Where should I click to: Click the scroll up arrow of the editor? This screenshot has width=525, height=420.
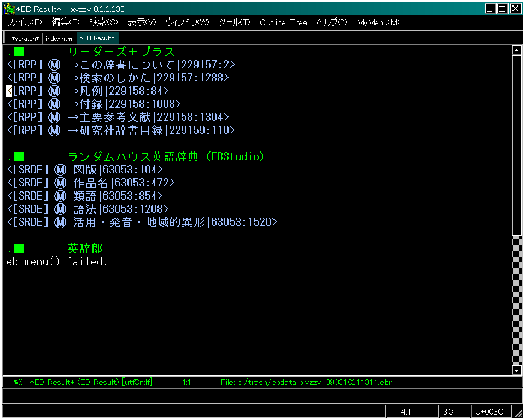point(517,50)
